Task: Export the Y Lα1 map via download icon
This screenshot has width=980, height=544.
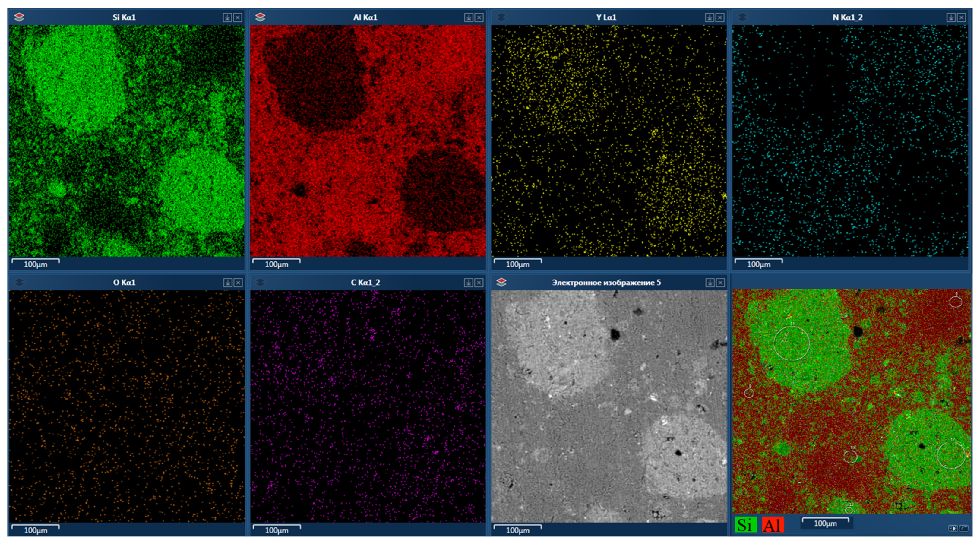Action: coord(709,17)
